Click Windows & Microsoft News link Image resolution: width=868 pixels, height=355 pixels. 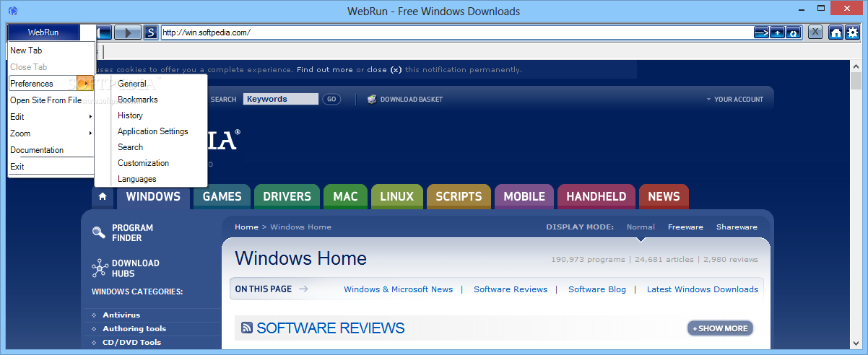point(399,289)
